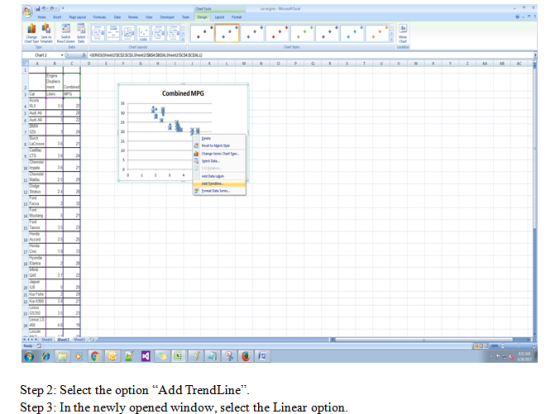Click Change Chart Type in the ribbon

(31, 33)
